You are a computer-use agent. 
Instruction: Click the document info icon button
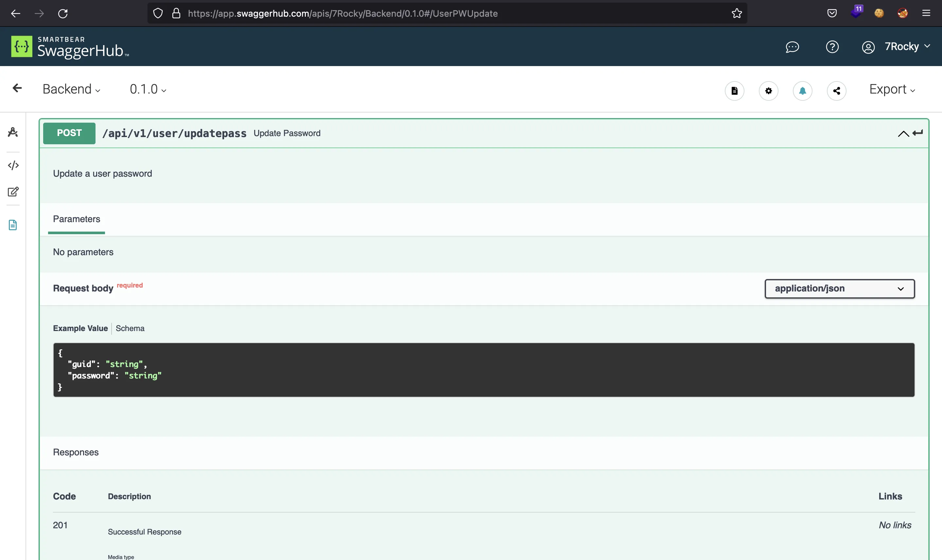click(x=734, y=91)
